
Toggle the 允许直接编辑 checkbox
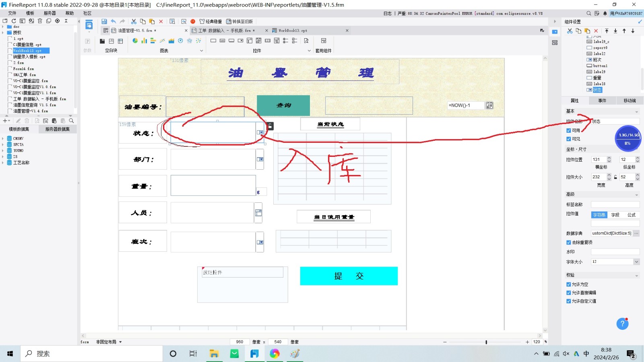click(569, 293)
